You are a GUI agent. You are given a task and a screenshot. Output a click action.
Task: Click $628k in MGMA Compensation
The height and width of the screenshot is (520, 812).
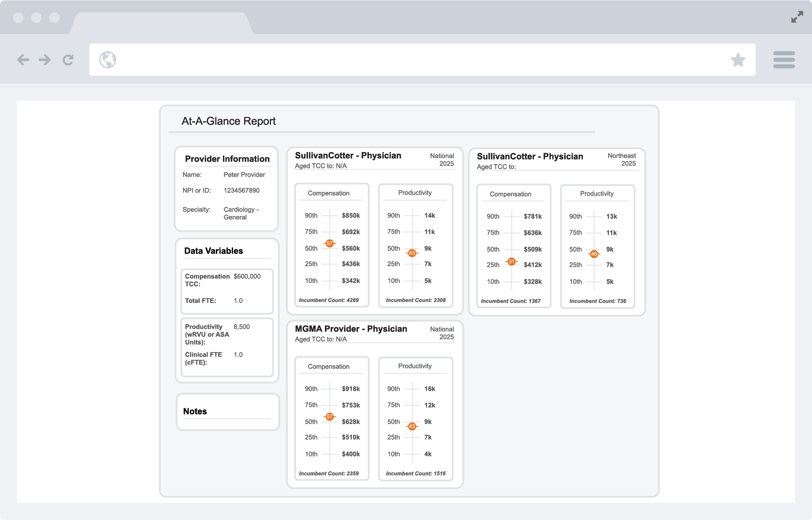(351, 422)
